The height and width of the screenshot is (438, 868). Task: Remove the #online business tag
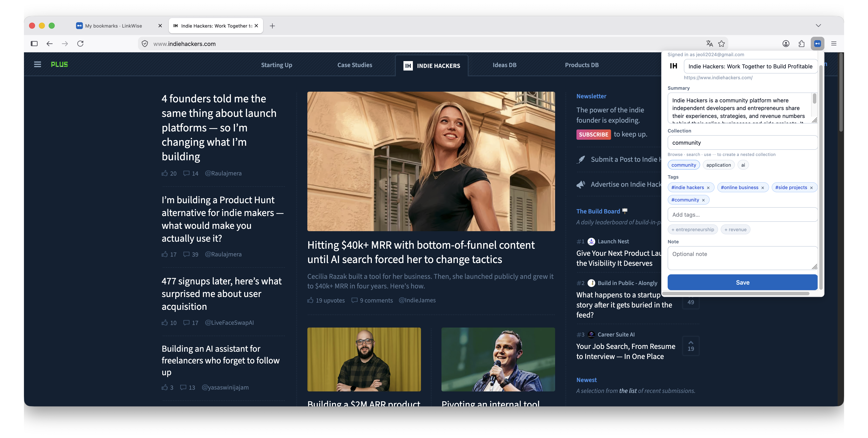pos(762,188)
